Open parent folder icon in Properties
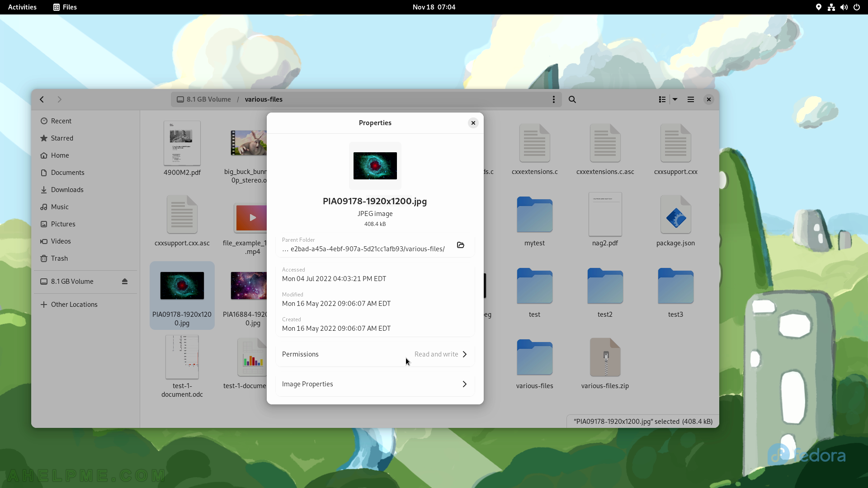This screenshot has height=488, width=868. pos(461,245)
